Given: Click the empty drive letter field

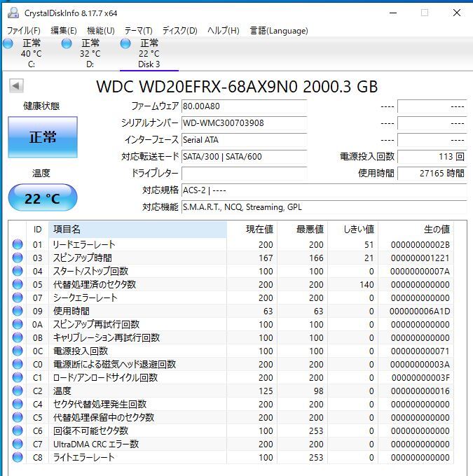Looking at the screenshot, I should [244, 174].
